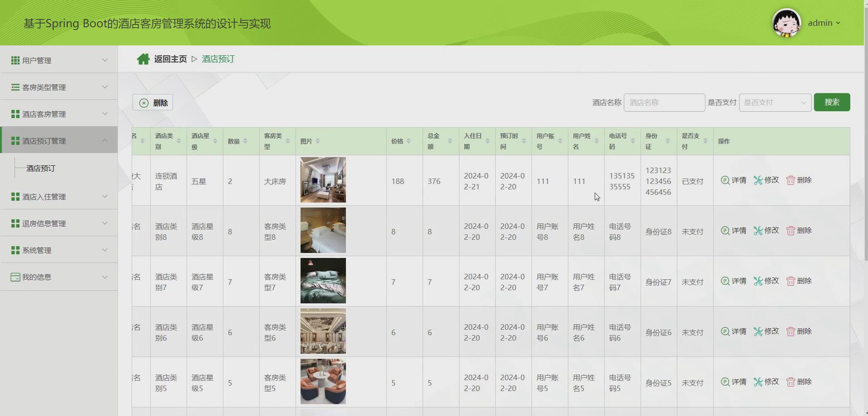
Task: Click the green 搜索 button
Action: (832, 102)
